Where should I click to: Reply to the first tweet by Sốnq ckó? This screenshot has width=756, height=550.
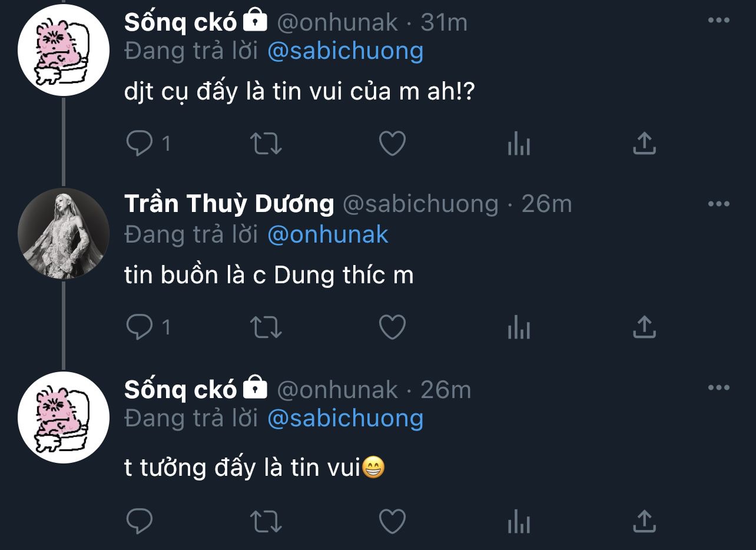pyautogui.click(x=140, y=143)
